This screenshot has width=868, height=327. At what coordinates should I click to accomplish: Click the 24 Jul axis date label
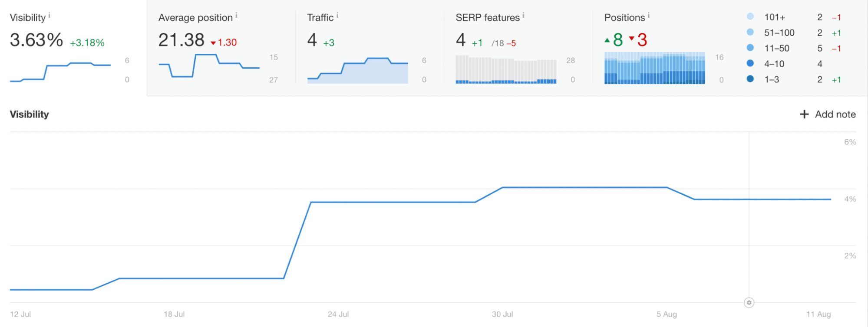[338, 314]
